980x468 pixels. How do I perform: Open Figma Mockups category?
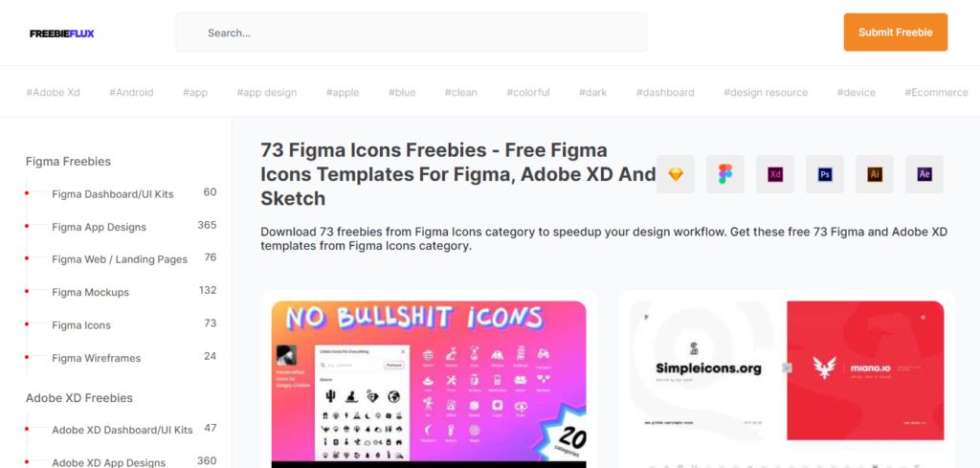[x=91, y=293]
